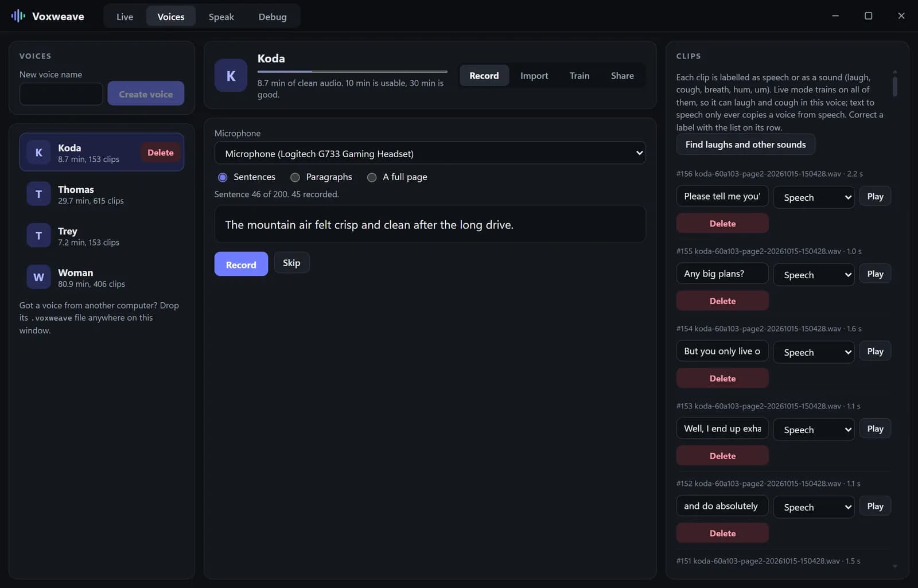Delete clip #156
Screen dimensions: 918x588
722,223
